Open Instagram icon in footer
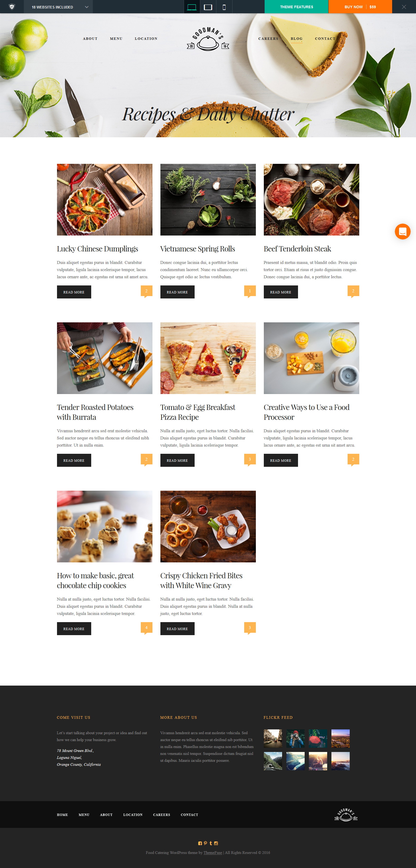This screenshot has height=868, width=416. click(216, 843)
